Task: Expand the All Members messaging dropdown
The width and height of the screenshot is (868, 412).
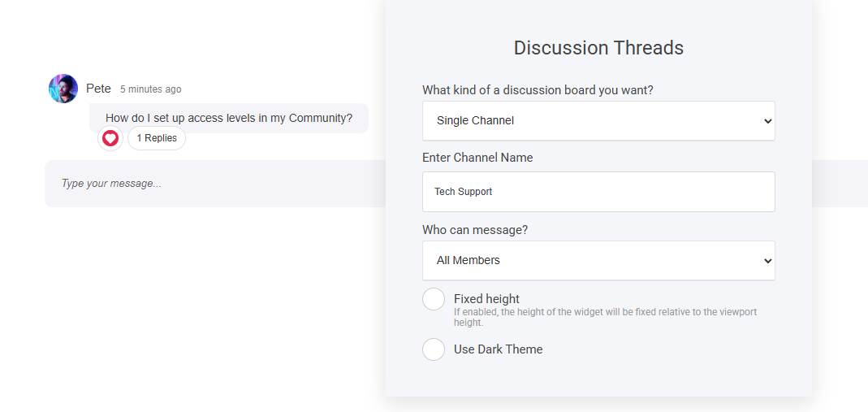Action: (x=598, y=261)
